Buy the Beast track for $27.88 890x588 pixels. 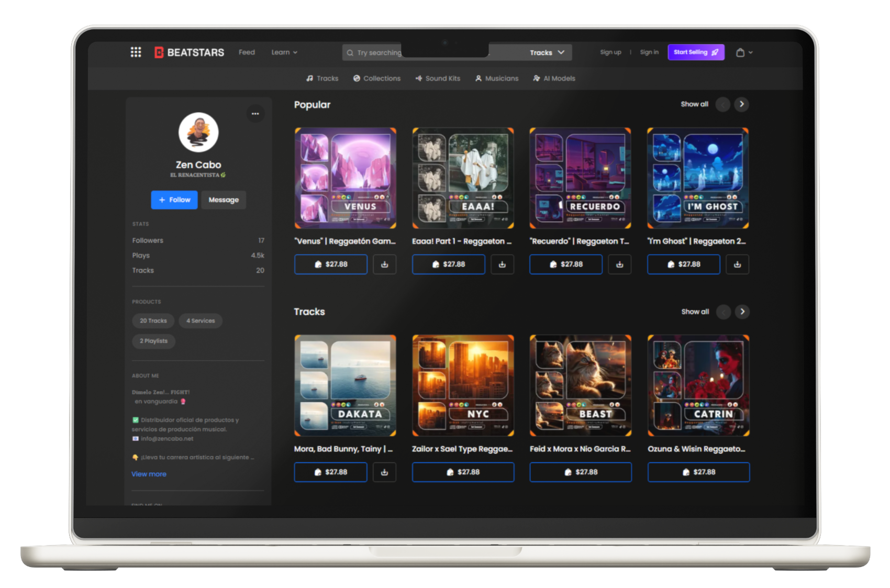(x=581, y=472)
